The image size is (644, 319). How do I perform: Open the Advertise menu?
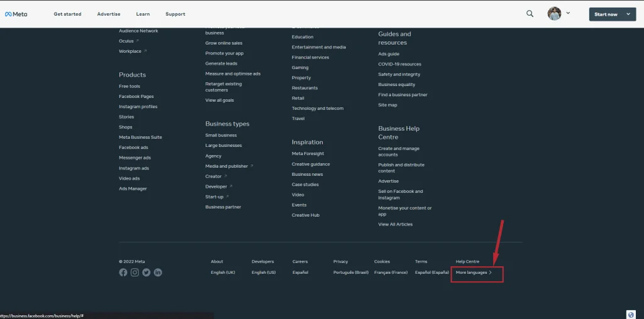tap(109, 14)
